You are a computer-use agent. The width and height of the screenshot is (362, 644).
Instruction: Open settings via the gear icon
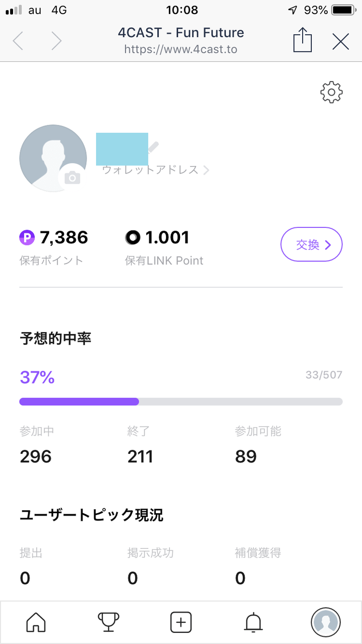[331, 92]
